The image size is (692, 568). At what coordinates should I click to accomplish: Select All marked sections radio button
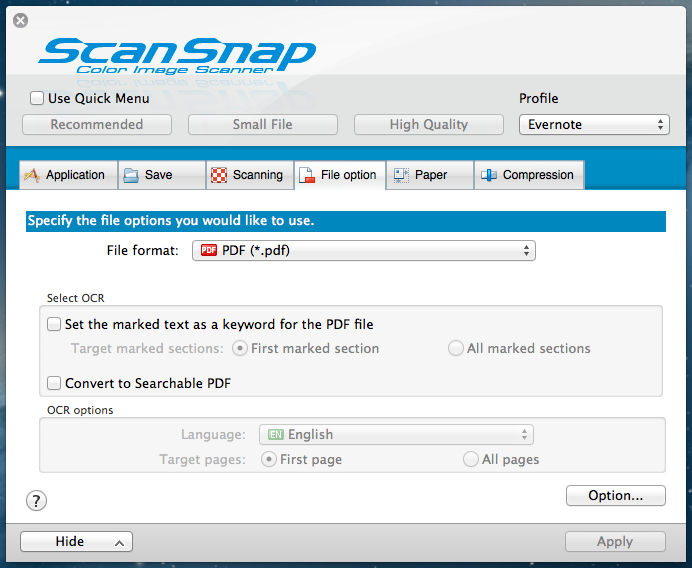(x=455, y=348)
